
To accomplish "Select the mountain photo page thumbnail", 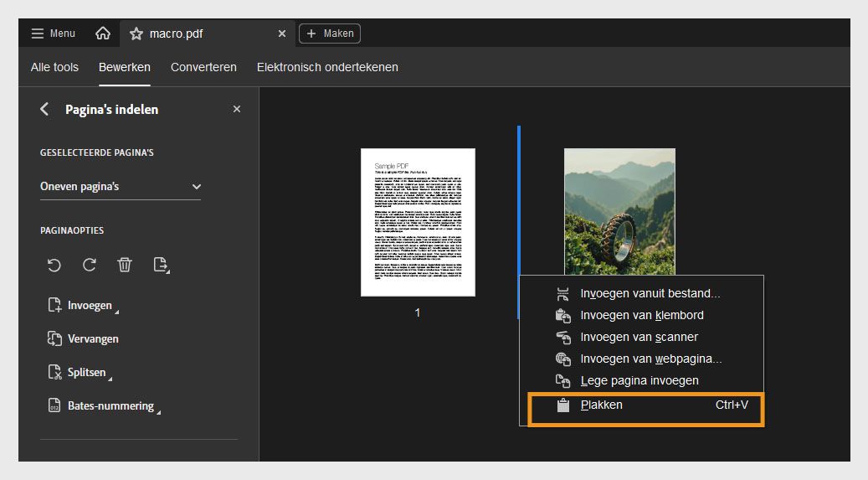I will (619, 212).
